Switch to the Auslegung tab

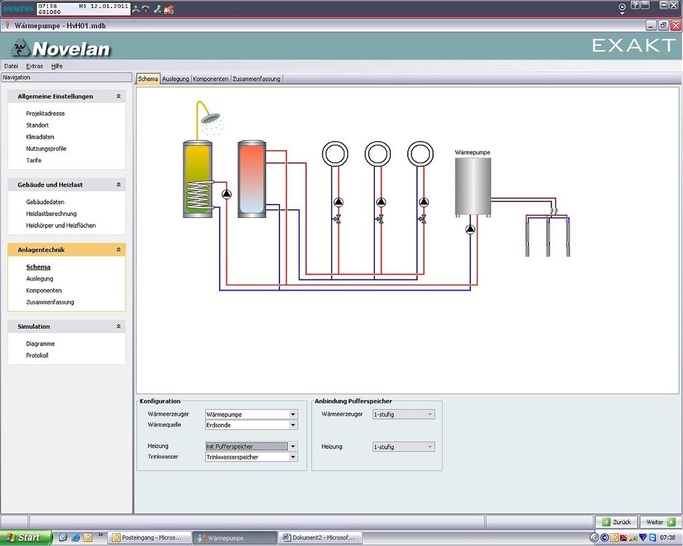coord(176,78)
